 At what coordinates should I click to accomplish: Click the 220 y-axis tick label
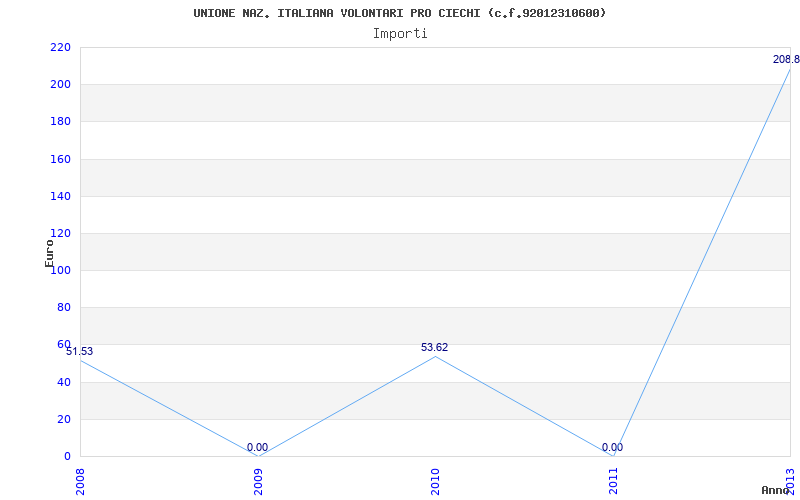60,47
